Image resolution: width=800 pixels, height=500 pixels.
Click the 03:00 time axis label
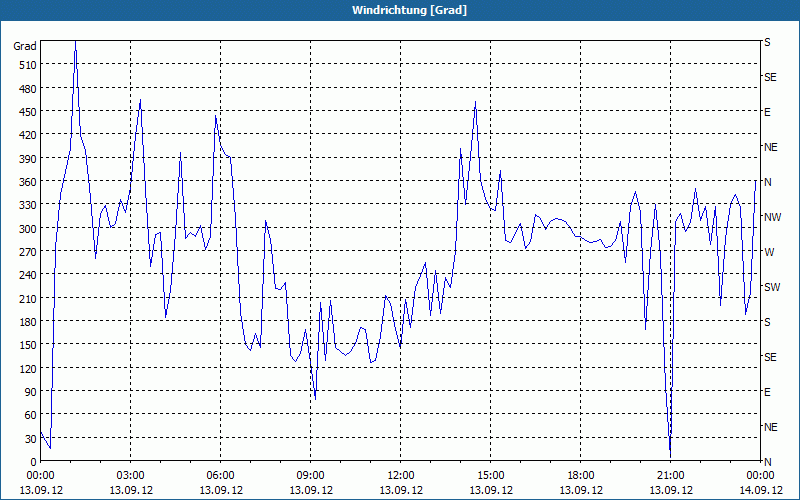pos(131,476)
